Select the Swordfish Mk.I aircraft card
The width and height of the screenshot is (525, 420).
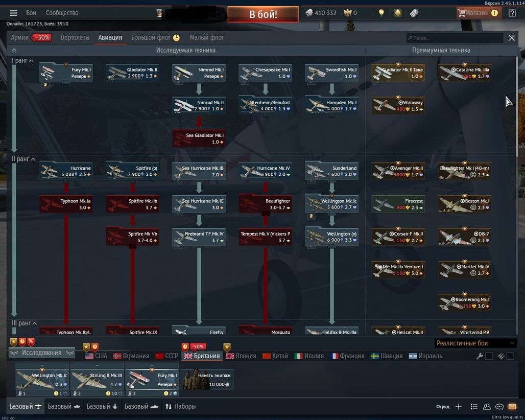pos(331,73)
